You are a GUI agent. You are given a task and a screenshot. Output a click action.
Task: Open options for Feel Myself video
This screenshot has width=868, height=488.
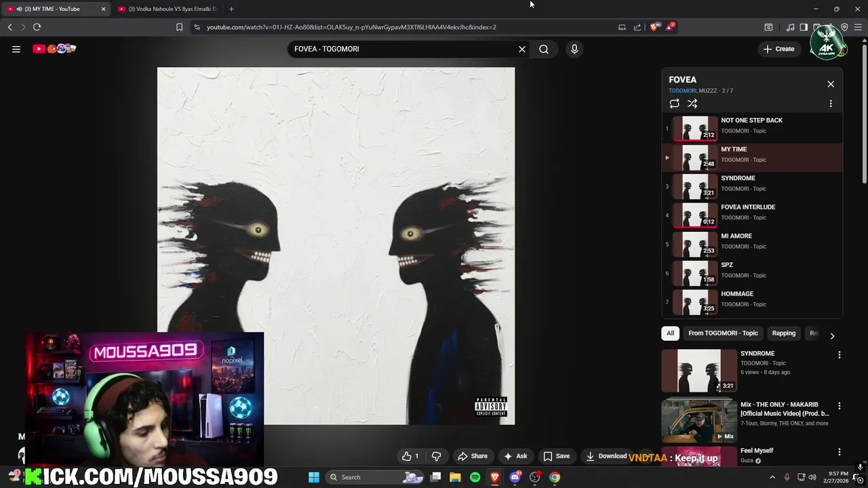click(839, 451)
